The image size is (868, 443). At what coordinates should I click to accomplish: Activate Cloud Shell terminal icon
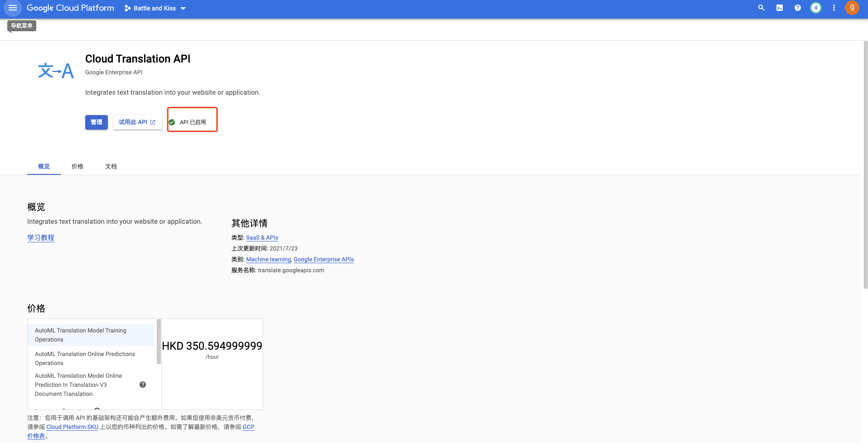point(780,8)
